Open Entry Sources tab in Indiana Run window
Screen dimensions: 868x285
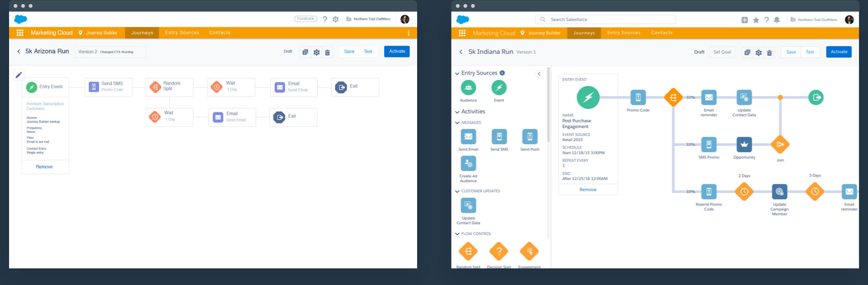pyautogui.click(x=624, y=33)
